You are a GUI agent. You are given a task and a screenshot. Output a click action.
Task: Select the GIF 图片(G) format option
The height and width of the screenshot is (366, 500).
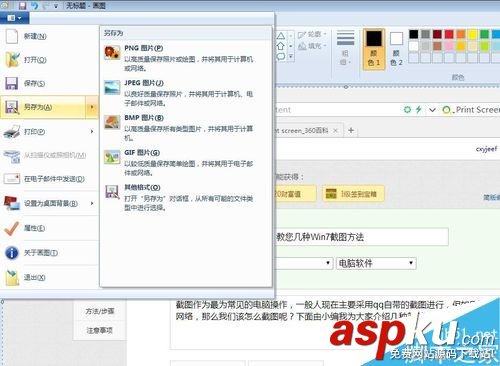[x=185, y=162]
